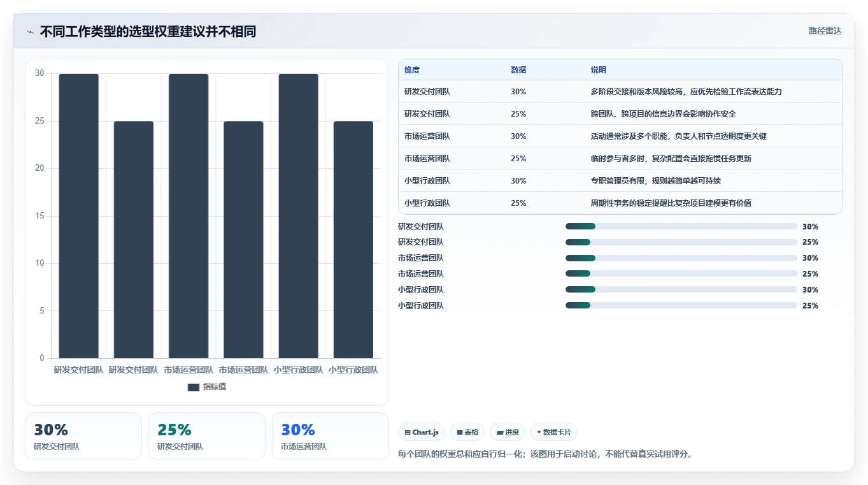Click the lightning icon beside the page title
The width and height of the screenshot is (868, 485).
(30, 32)
